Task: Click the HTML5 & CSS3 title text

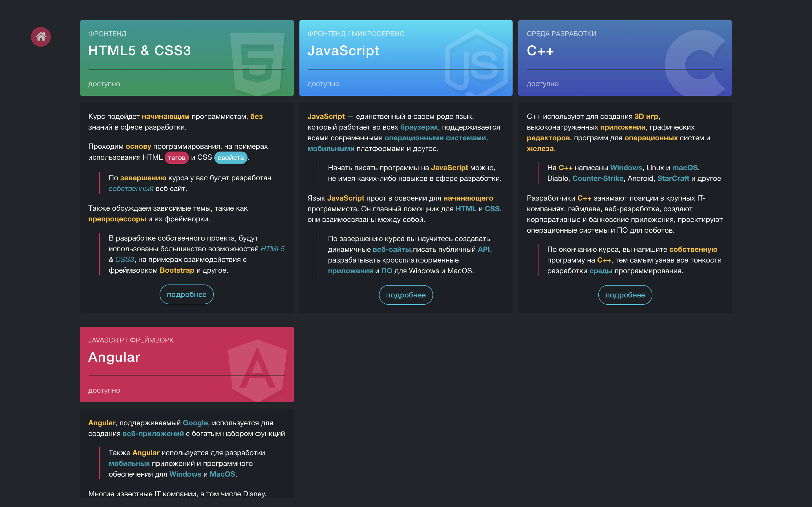Action: click(140, 51)
